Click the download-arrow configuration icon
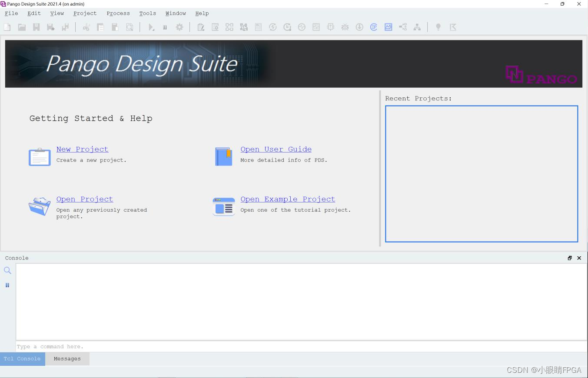Image resolution: width=588 pixels, height=378 pixels. (x=359, y=27)
